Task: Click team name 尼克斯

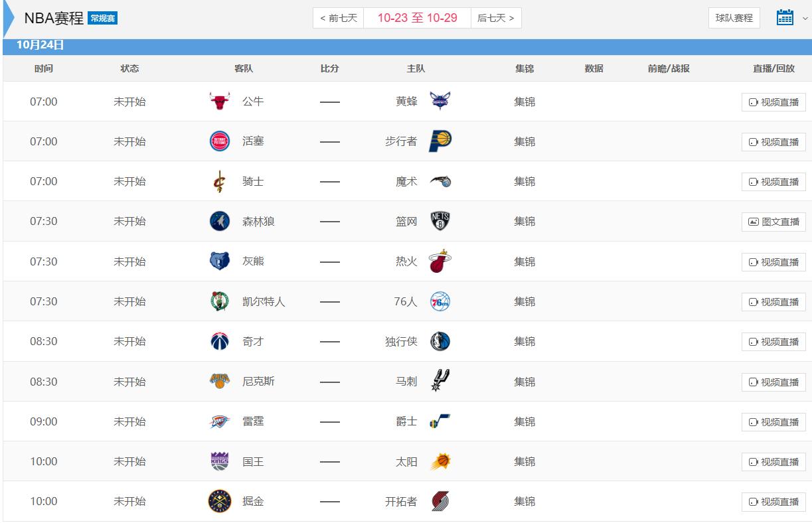Action: (258, 382)
